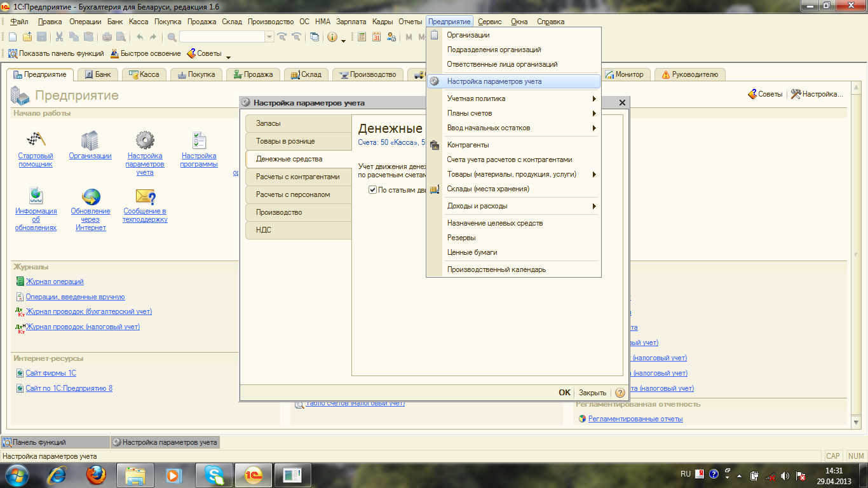Select Настройка параметров учета menu item

(x=513, y=81)
